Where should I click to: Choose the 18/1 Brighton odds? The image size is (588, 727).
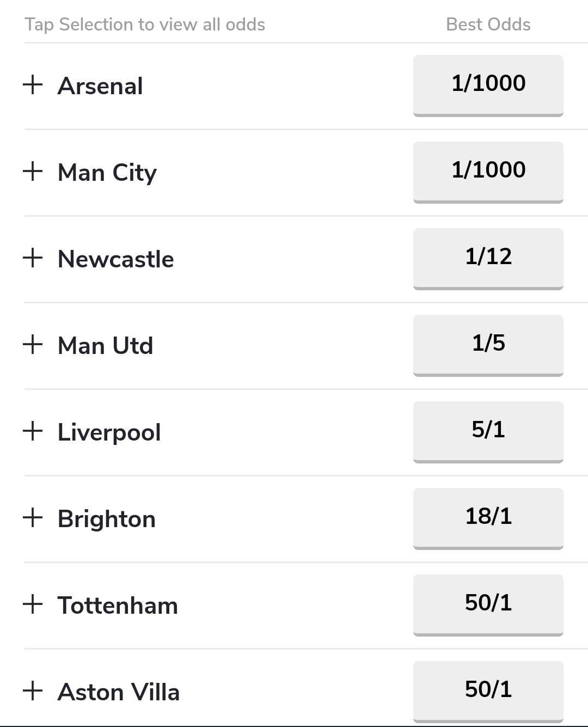pyautogui.click(x=488, y=518)
